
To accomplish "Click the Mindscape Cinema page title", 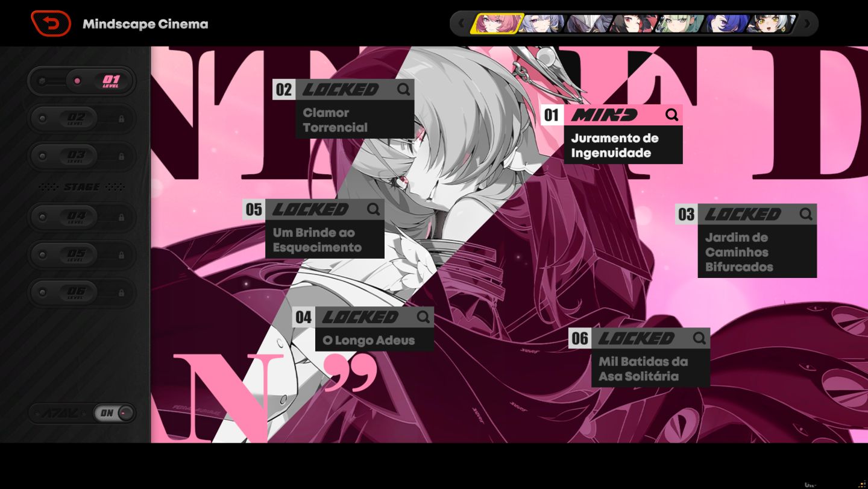I will (145, 24).
